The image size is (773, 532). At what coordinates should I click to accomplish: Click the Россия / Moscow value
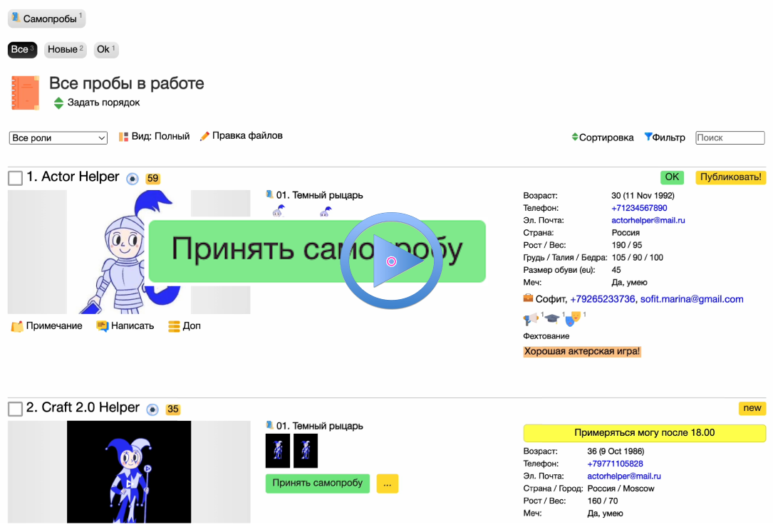click(x=621, y=488)
